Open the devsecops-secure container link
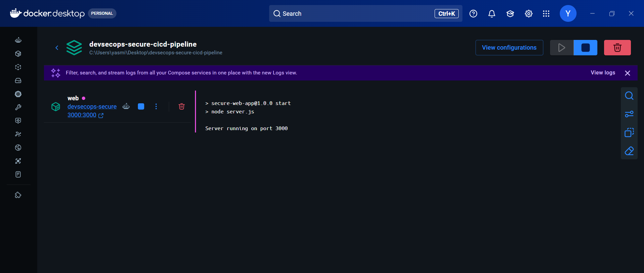This screenshot has height=273, width=644. 92,106
